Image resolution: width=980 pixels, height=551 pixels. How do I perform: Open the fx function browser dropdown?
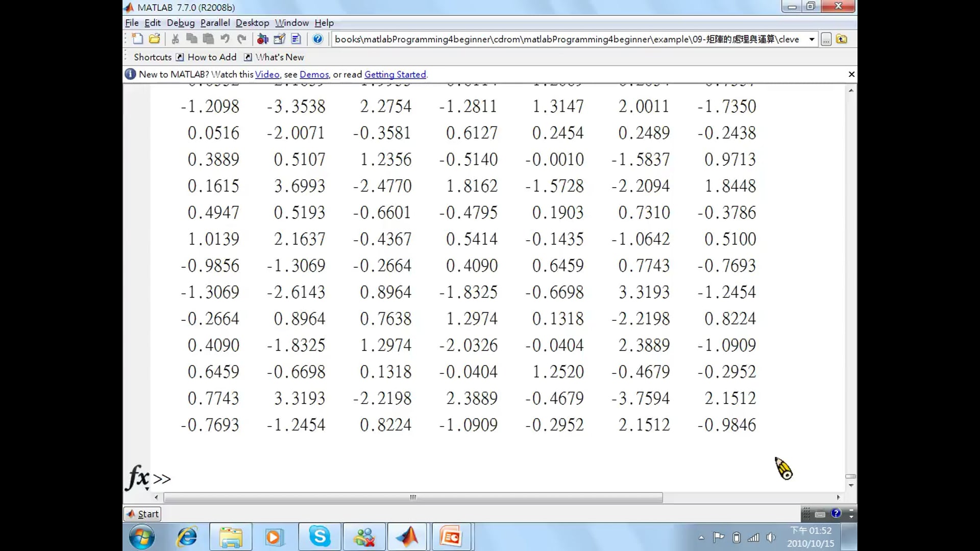[x=138, y=479]
